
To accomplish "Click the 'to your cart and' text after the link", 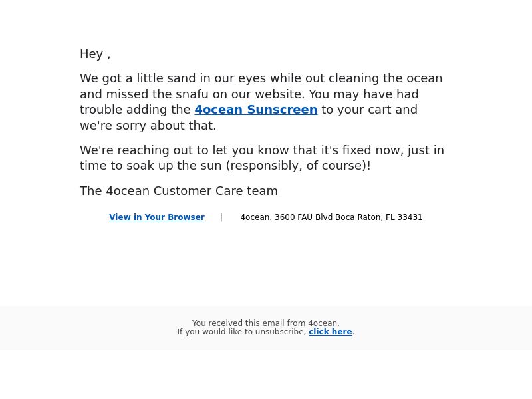I will click(x=370, y=110).
